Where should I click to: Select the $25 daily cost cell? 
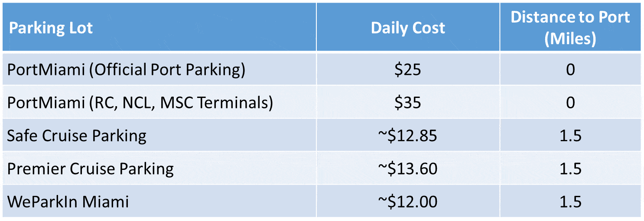point(408,69)
